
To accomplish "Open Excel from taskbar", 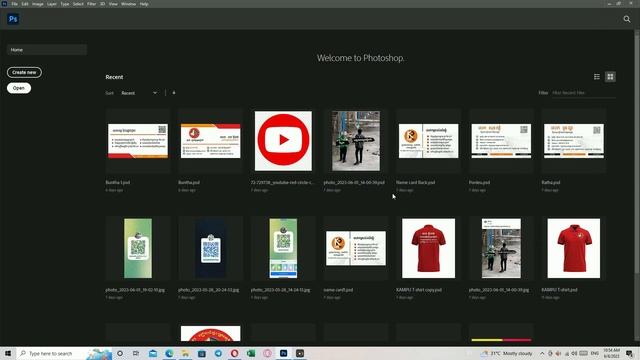I will click(251, 353).
